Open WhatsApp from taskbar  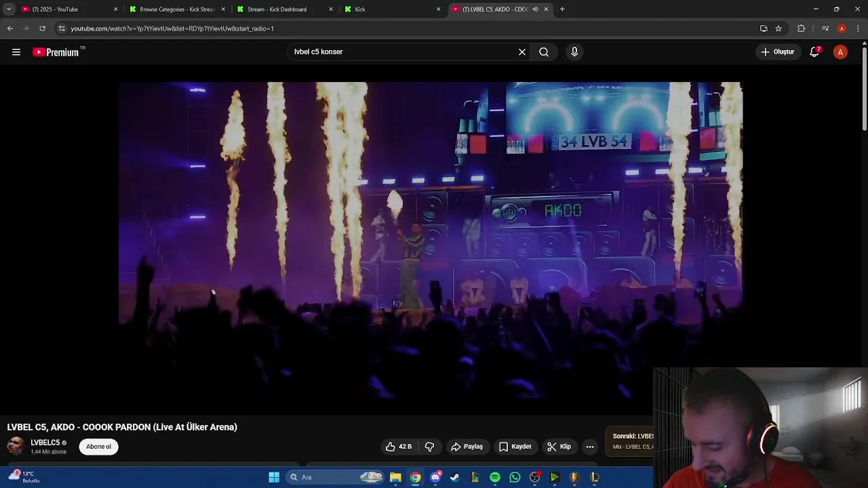tap(515, 477)
